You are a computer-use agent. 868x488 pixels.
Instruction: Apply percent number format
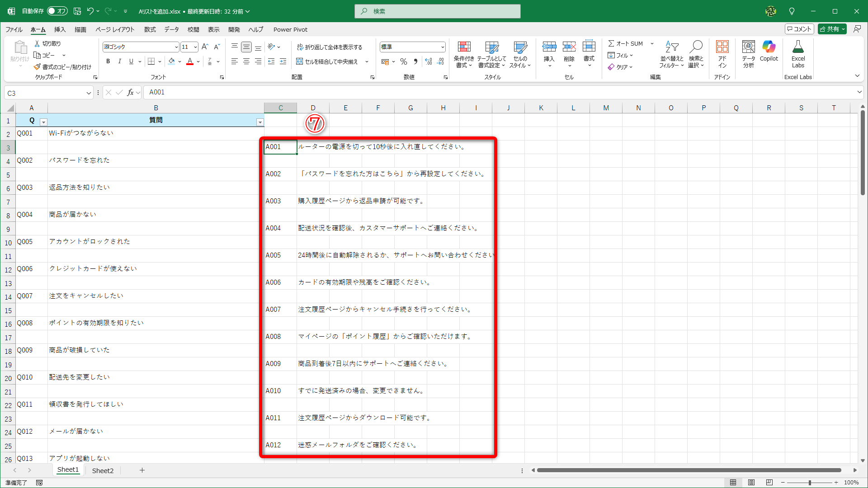[404, 61]
